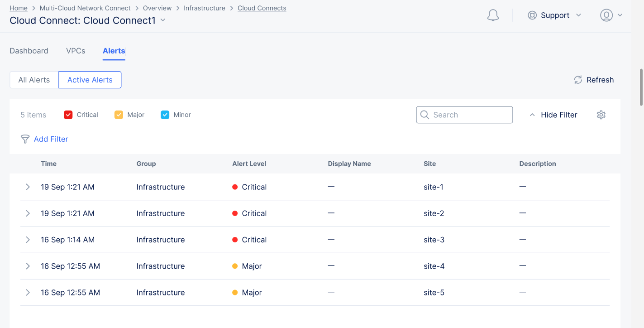Open the notification bell
This screenshot has height=328, width=644.
493,15
